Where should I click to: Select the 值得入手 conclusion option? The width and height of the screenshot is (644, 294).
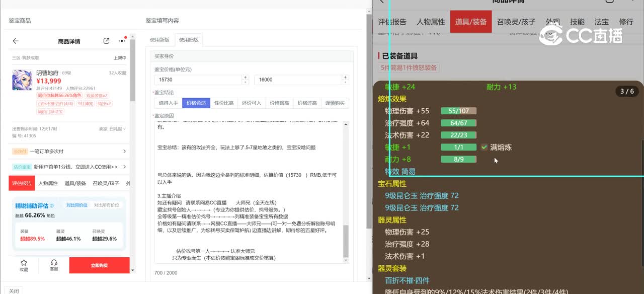168,103
